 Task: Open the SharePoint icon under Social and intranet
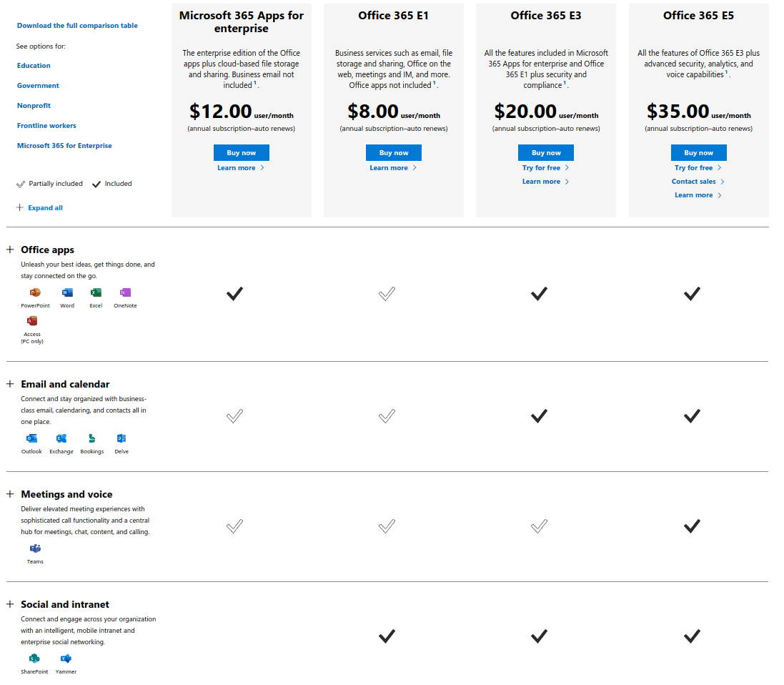point(34,659)
